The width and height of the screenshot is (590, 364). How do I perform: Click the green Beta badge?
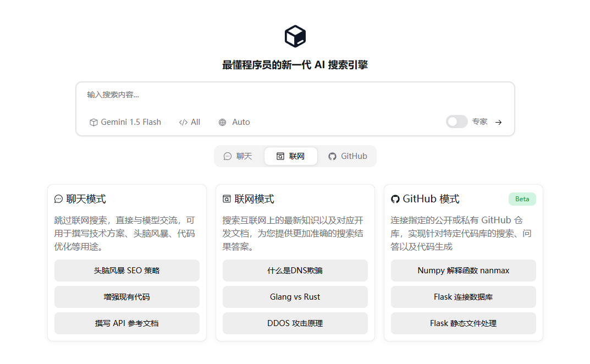point(522,199)
